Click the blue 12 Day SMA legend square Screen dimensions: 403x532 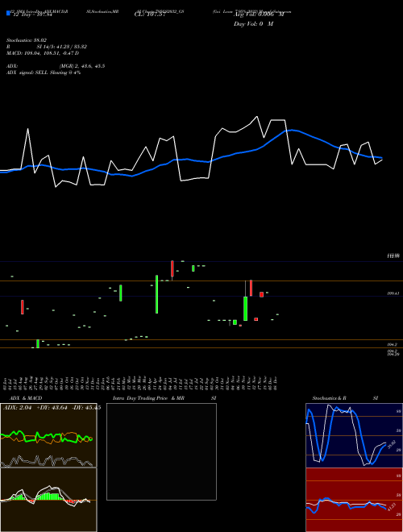click(x=8, y=13)
